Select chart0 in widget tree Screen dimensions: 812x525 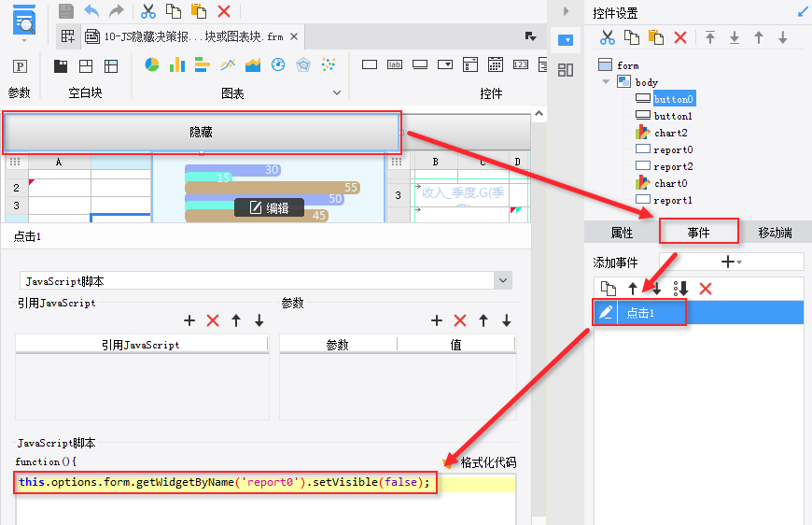click(x=670, y=183)
